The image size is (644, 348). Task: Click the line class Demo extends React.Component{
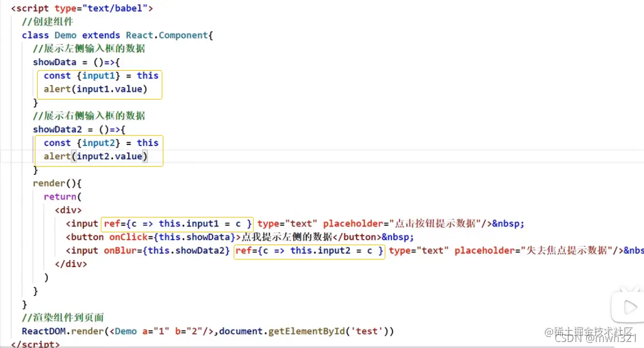(x=117, y=35)
